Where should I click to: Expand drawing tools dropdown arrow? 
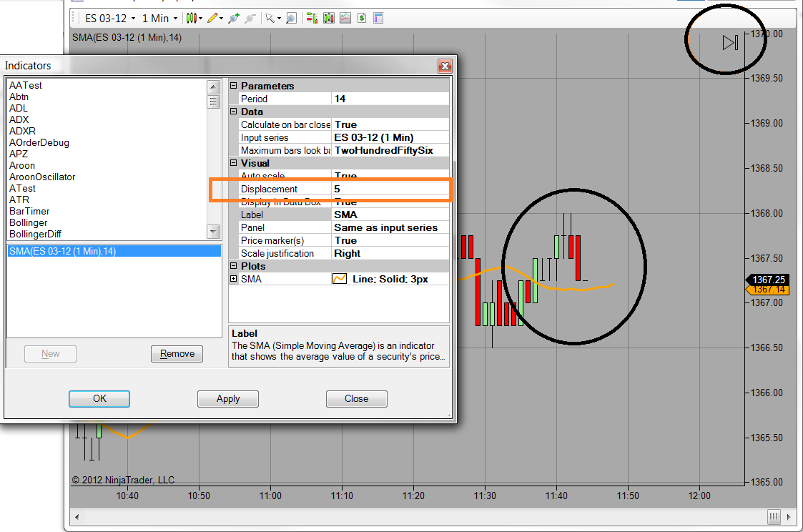pyautogui.click(x=221, y=19)
